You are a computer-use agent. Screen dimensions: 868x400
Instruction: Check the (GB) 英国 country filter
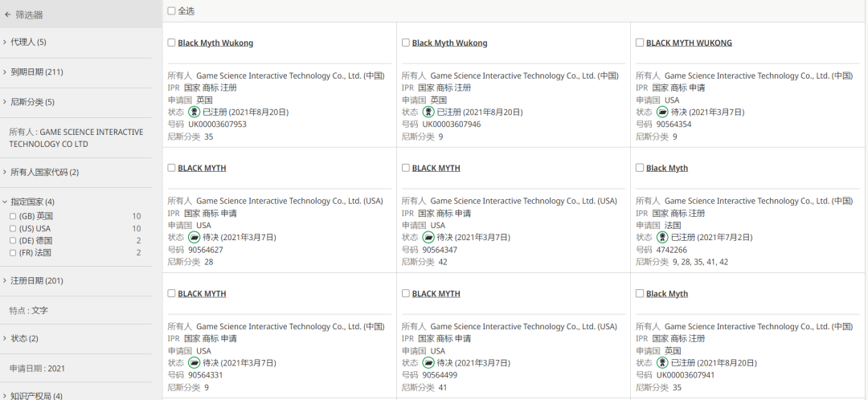click(13, 216)
